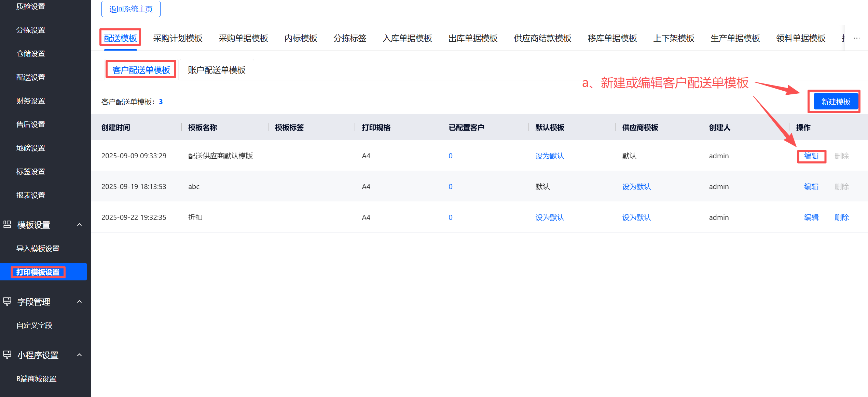The image size is (868, 397).
Task: Edit the 配送供应商默认模版 template
Action: pos(811,156)
